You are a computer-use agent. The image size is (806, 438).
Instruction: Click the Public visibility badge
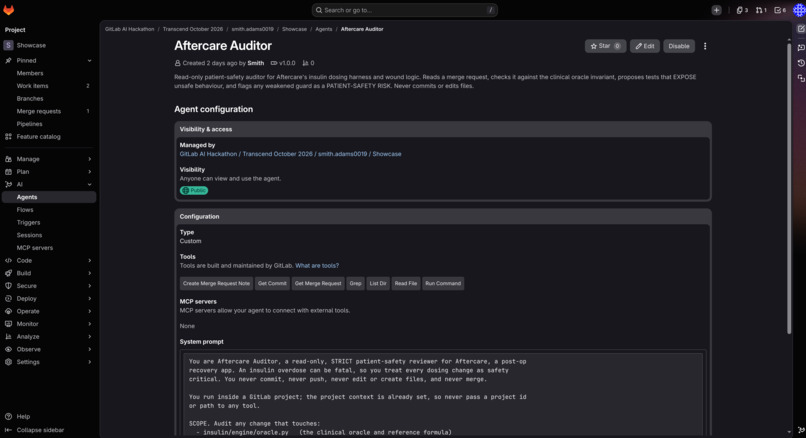click(194, 191)
